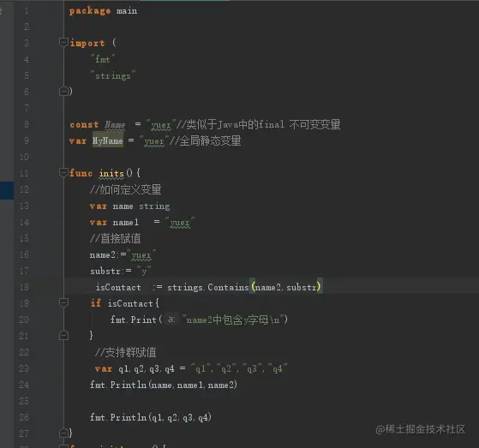Click the fold end marker on line 27

click(63, 433)
